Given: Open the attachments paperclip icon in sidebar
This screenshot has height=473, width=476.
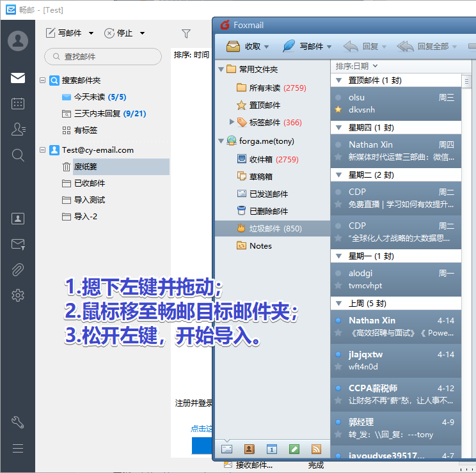Looking at the screenshot, I should 18,270.
